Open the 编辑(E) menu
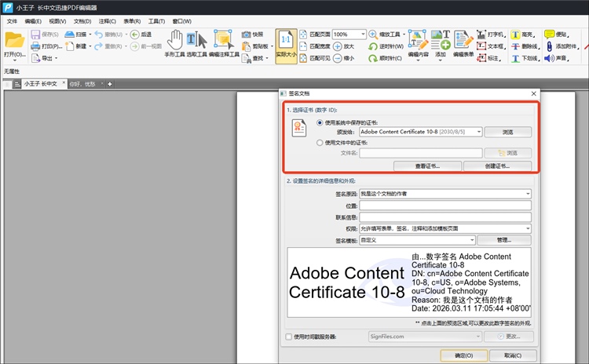The width and height of the screenshot is (589, 364). 33,21
